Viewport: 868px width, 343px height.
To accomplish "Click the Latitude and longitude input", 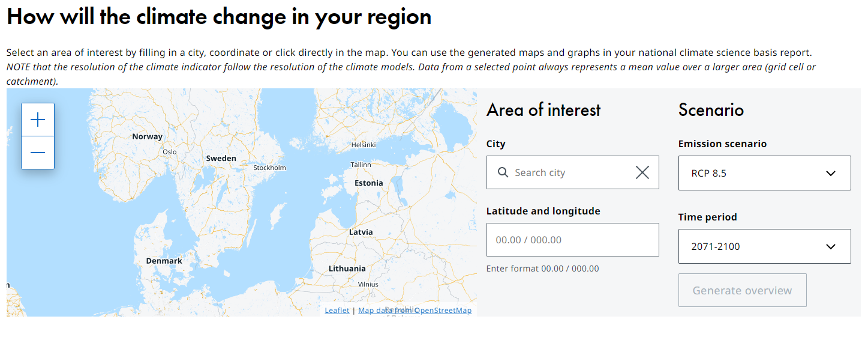I will 572,240.
